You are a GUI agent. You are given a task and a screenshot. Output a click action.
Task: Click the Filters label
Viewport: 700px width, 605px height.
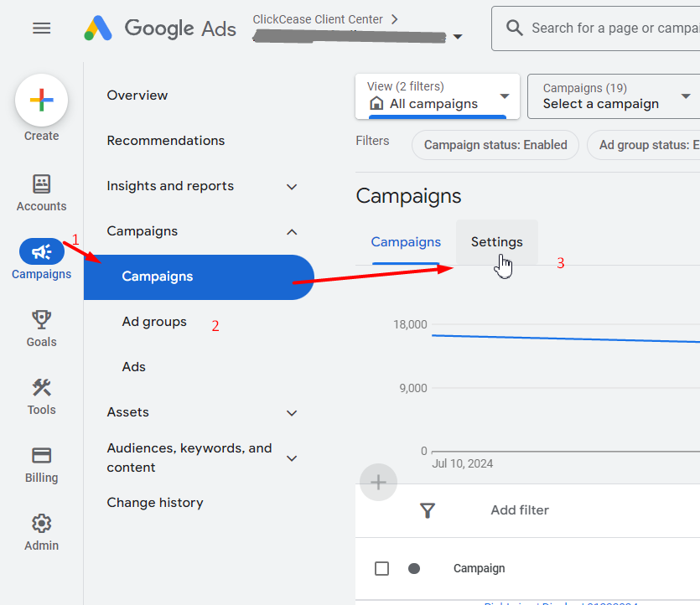pos(372,141)
